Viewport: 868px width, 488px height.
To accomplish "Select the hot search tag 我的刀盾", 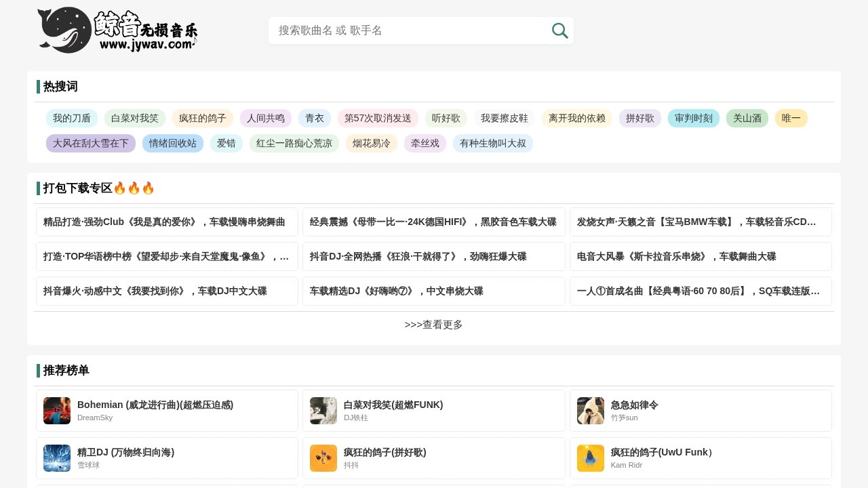I will pyautogui.click(x=72, y=118).
